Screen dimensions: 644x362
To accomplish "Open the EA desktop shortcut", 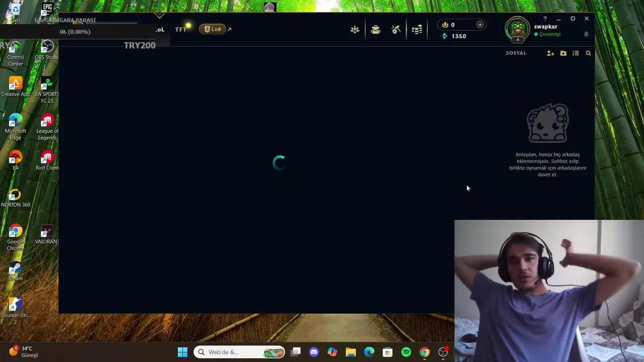I will (x=16, y=161).
